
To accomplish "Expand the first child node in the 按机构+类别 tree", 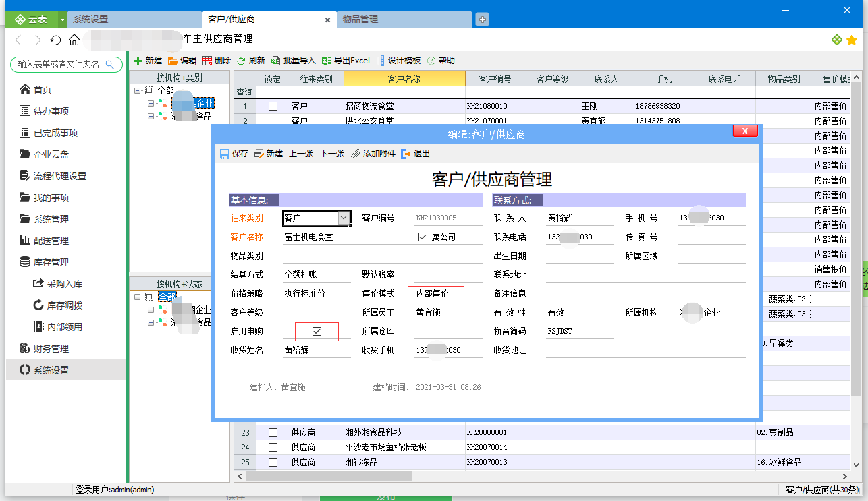I will point(151,103).
